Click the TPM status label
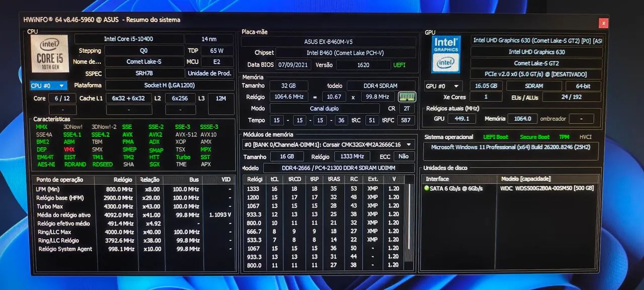The image size is (644, 290). [564, 137]
